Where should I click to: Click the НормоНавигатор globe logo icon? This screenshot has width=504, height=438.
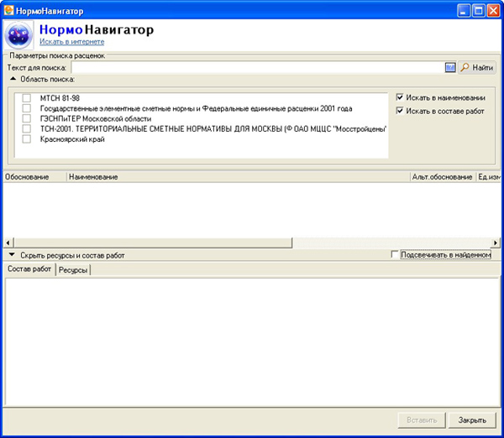point(18,35)
